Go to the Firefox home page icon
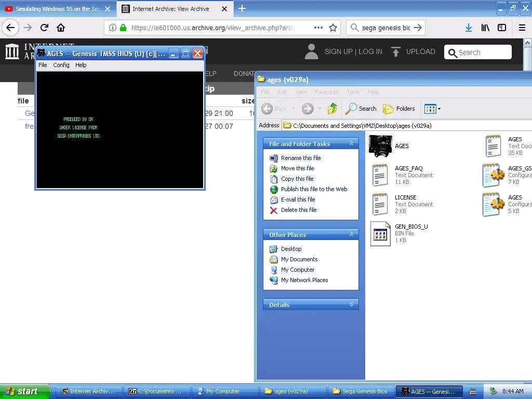This screenshot has height=399, width=532. tap(61, 28)
